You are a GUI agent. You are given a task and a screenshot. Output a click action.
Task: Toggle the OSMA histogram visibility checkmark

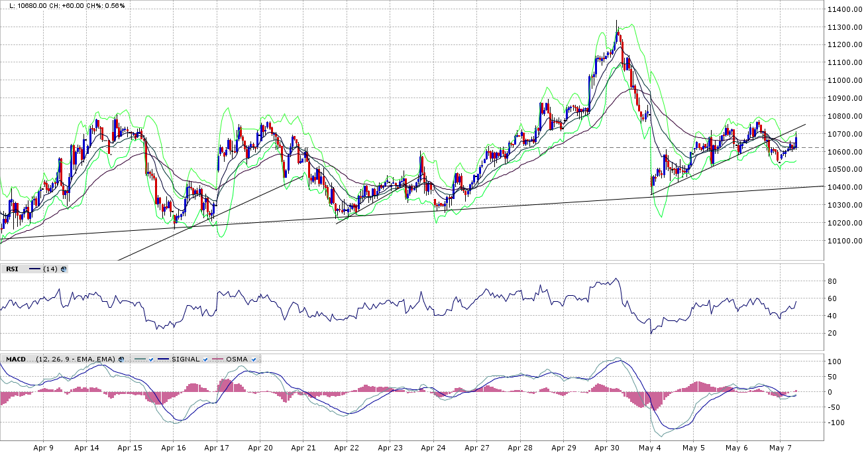coord(254,359)
